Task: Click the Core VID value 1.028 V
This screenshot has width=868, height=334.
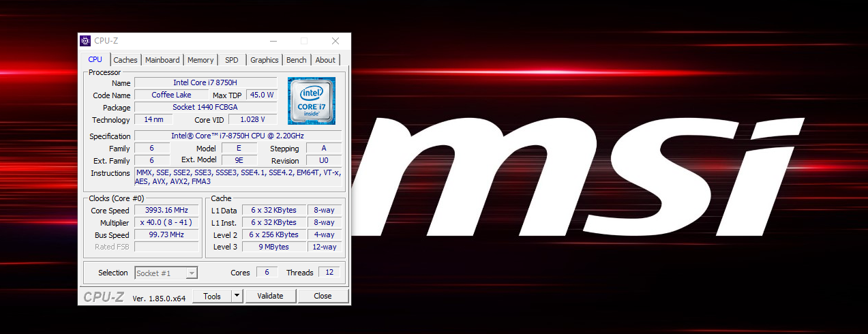Action: click(253, 119)
